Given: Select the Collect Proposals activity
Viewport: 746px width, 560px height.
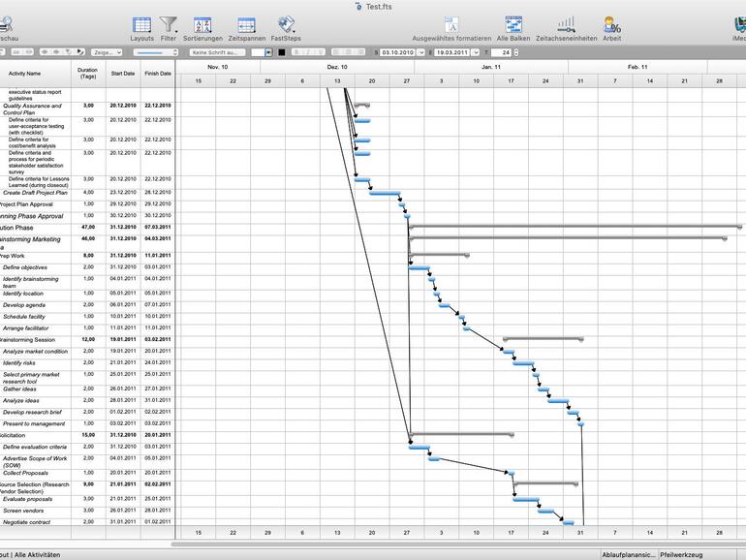Looking at the screenshot, I should [x=25, y=473].
